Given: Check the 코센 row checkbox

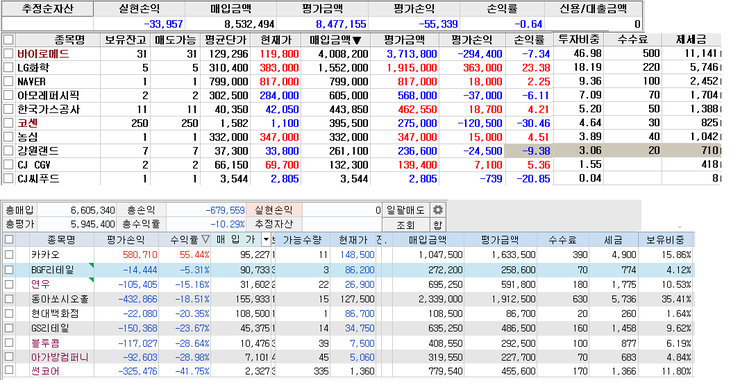Looking at the screenshot, I should (8, 123).
